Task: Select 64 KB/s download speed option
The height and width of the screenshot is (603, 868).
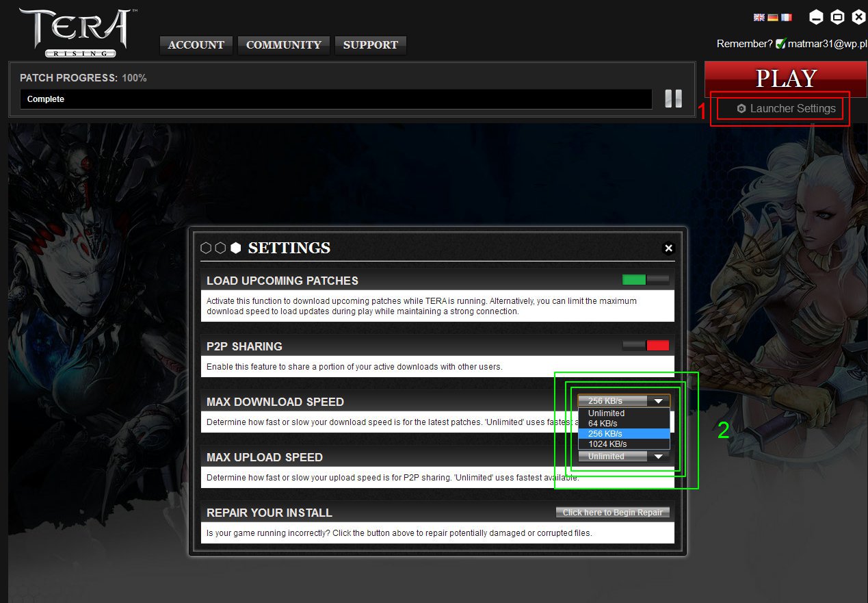Action: pos(624,424)
